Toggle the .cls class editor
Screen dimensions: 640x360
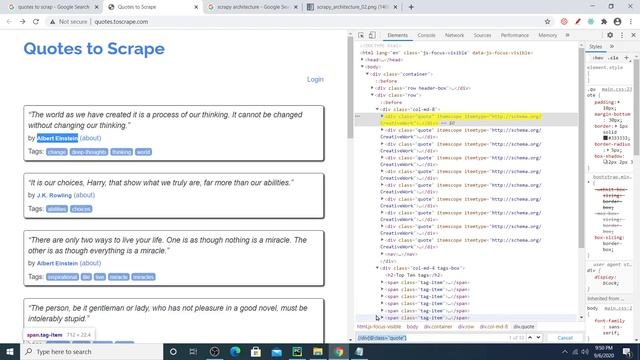(613, 58)
